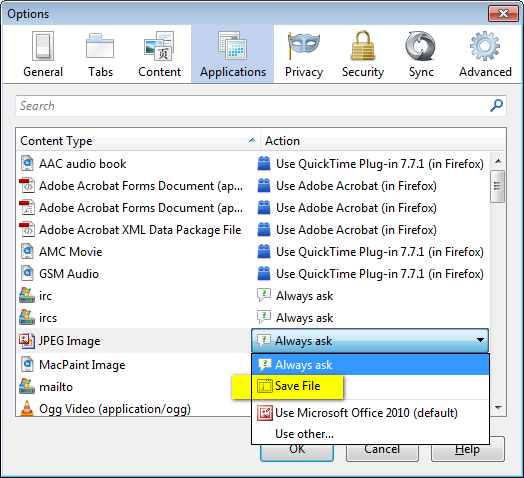Select the JPEG Image content type
Screen dimensions: 524x478
pyautogui.click(x=134, y=341)
